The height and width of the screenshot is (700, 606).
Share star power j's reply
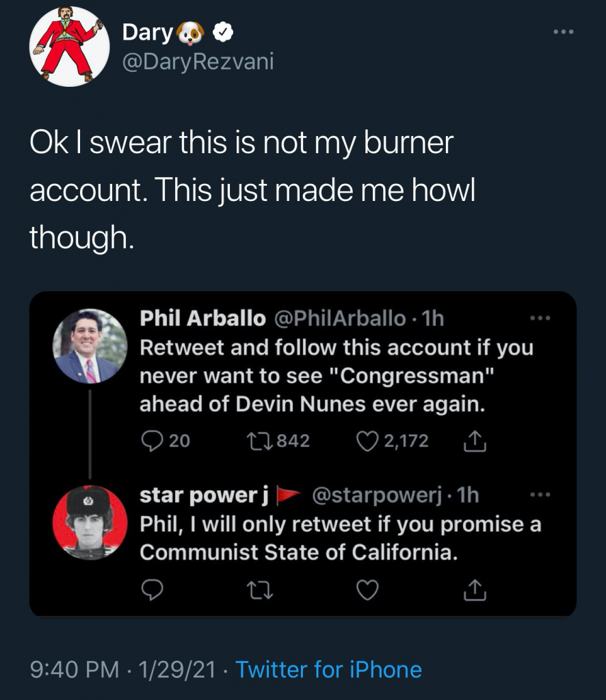click(x=475, y=591)
